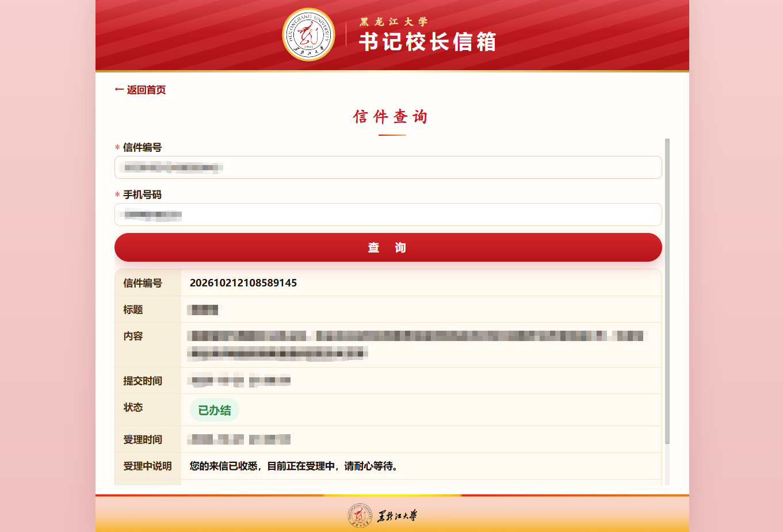
Task: Click the 信件查询 page heading
Action: (391, 117)
